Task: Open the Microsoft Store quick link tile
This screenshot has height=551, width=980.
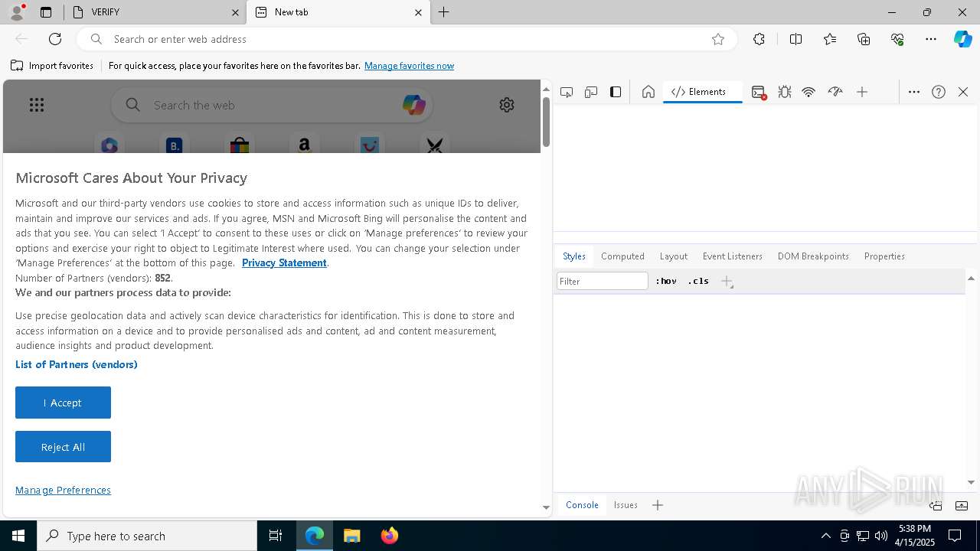Action: tap(240, 145)
